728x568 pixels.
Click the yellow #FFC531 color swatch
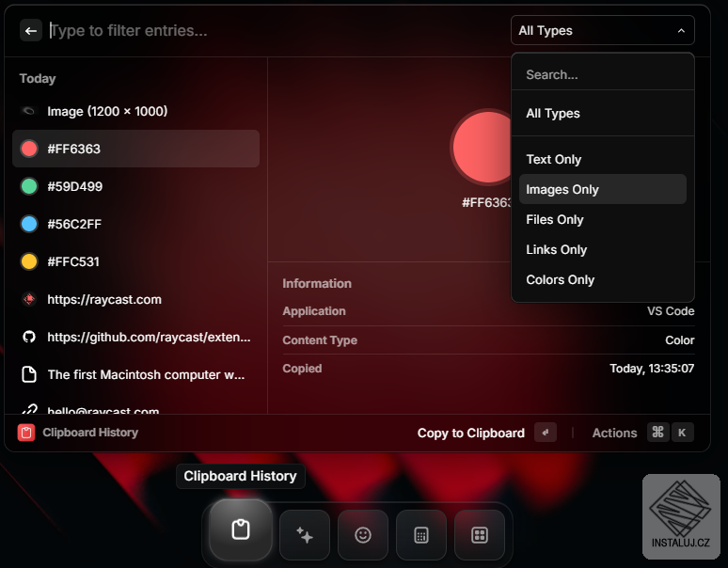tap(29, 261)
